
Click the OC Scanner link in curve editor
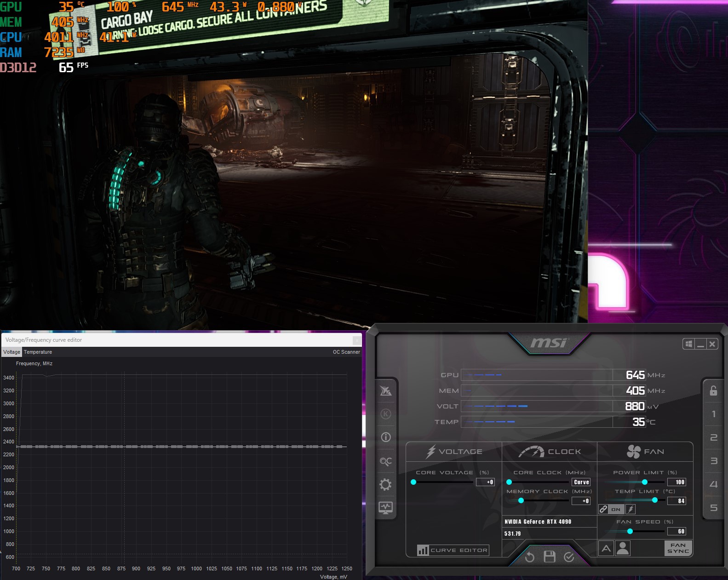346,352
